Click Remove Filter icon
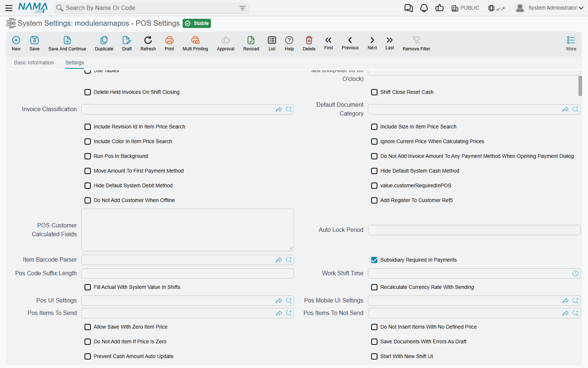 click(x=416, y=43)
